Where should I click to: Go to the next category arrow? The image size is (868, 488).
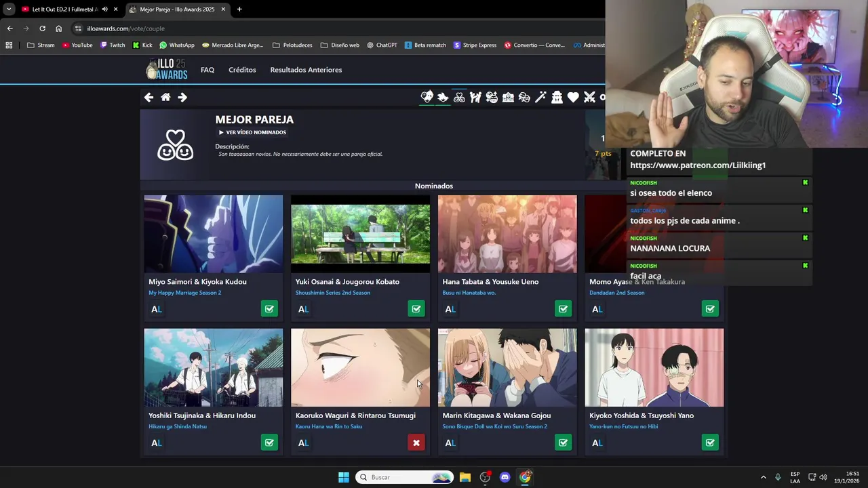tap(182, 98)
